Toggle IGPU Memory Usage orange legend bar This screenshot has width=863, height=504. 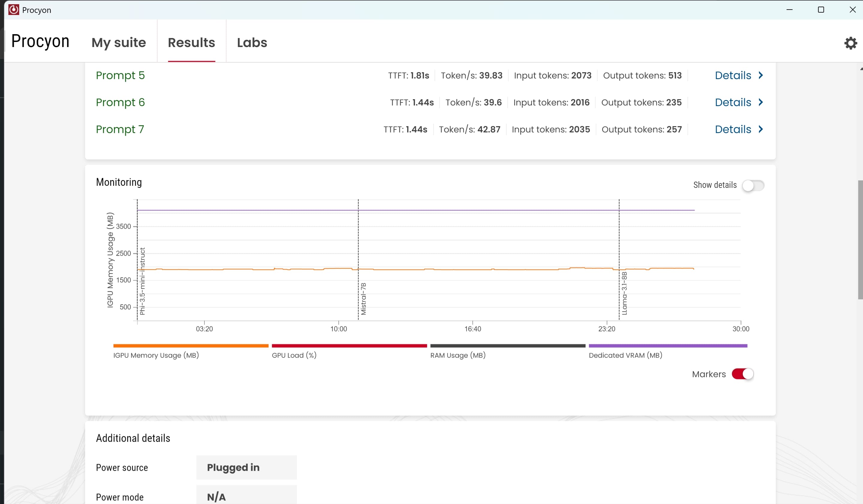pos(191,346)
